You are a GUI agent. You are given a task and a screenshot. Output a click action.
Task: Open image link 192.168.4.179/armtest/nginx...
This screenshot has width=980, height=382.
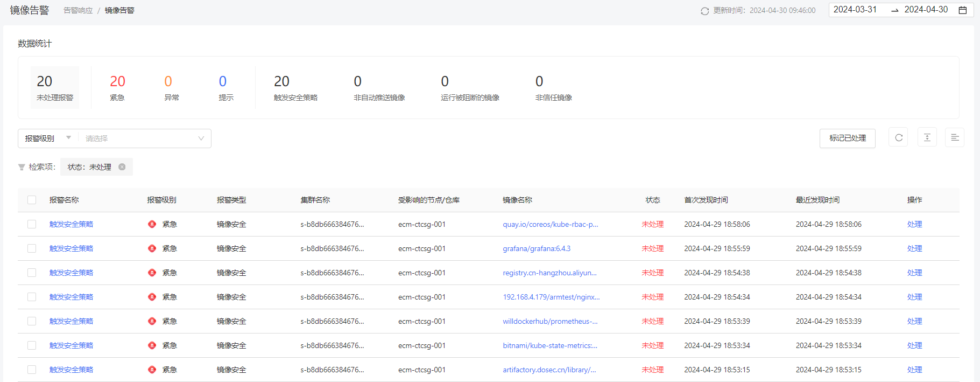point(551,297)
